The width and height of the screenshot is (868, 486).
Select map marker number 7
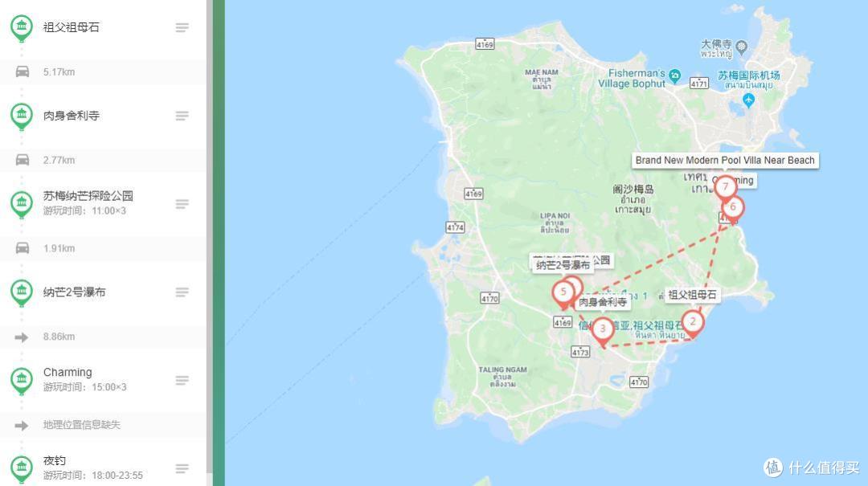[x=725, y=189]
